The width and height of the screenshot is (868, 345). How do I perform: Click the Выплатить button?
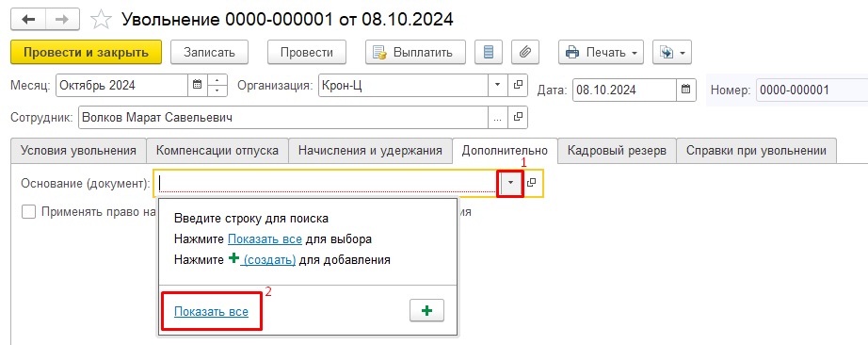click(x=415, y=52)
